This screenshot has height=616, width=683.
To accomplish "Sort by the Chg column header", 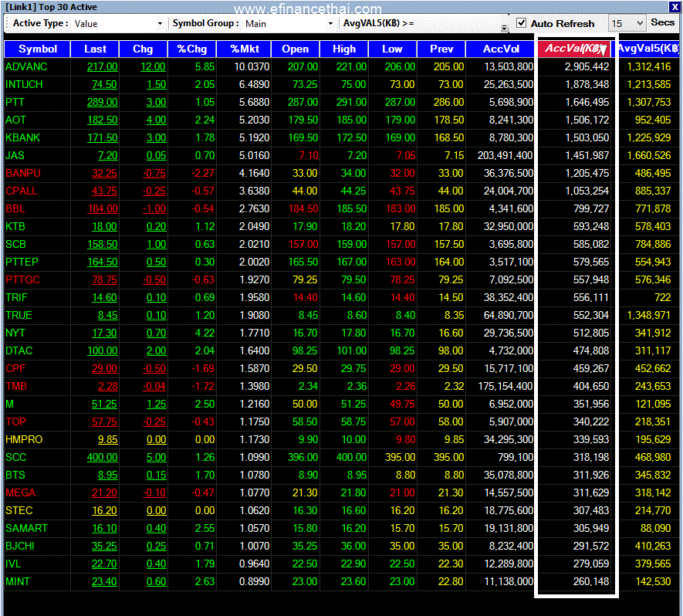I will (143, 49).
